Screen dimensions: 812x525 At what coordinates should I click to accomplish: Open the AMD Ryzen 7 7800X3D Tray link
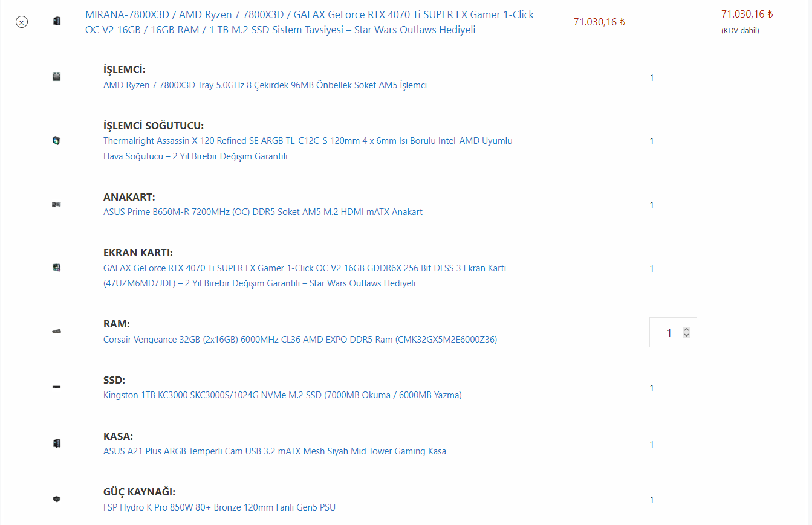coord(265,85)
